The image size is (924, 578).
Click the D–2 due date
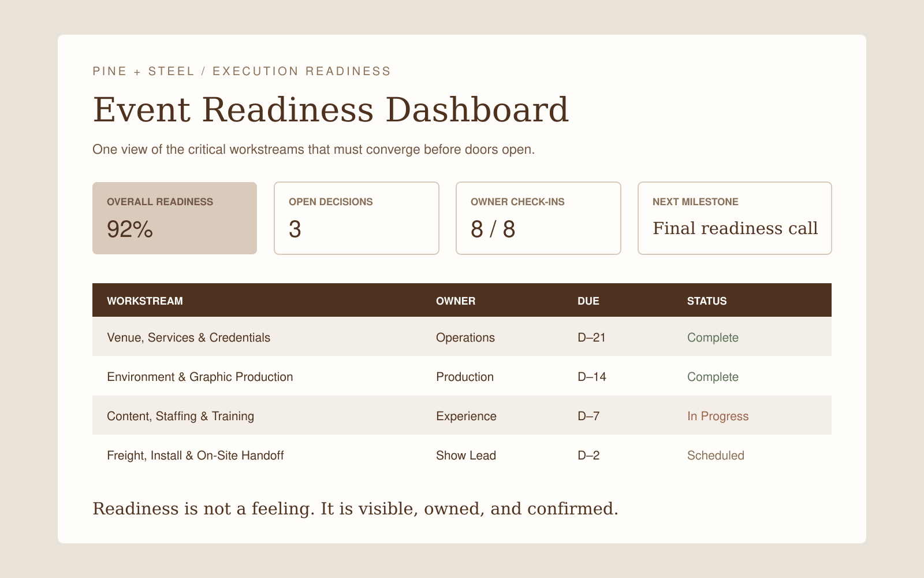588,455
